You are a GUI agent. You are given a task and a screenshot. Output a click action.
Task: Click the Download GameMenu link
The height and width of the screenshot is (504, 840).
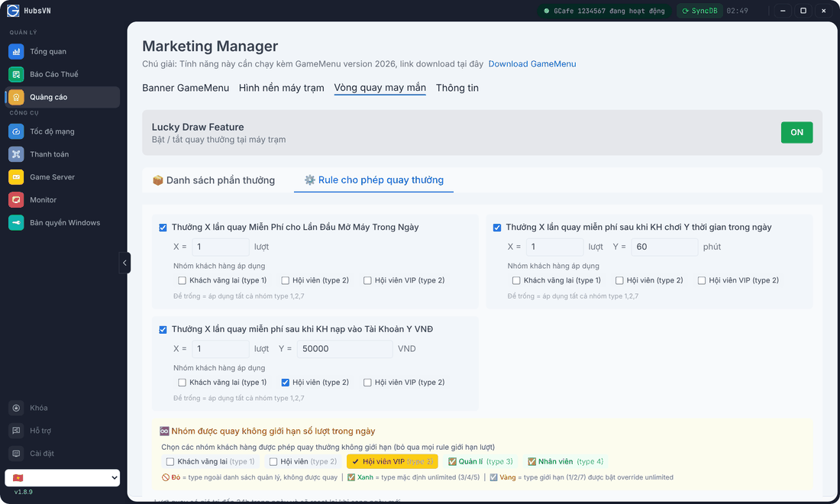532,63
